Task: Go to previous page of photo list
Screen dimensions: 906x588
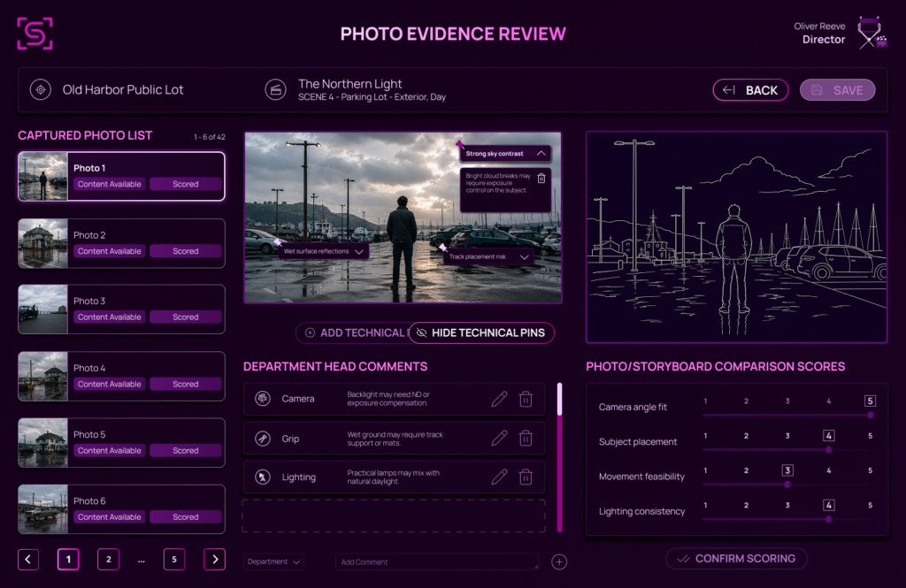Action: tap(28, 559)
